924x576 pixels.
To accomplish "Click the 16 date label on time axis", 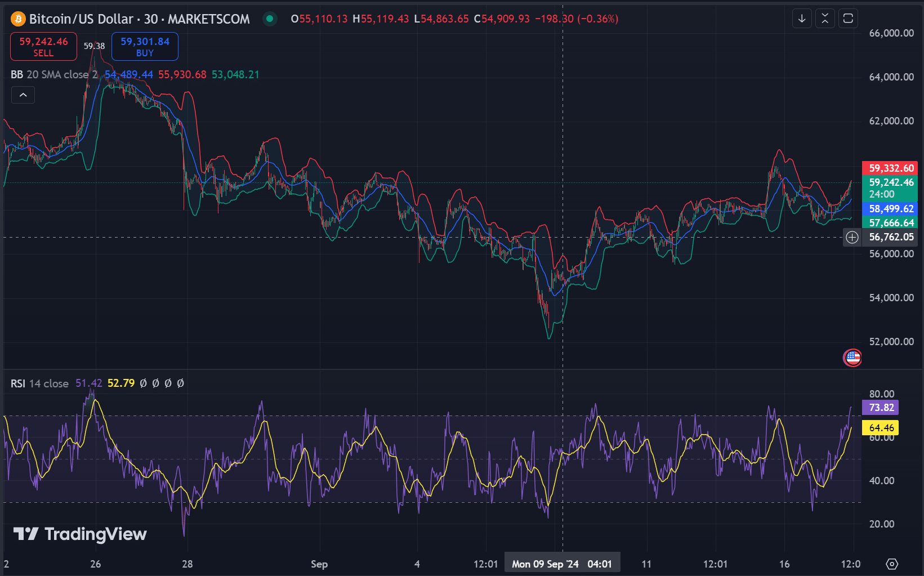I will (784, 564).
